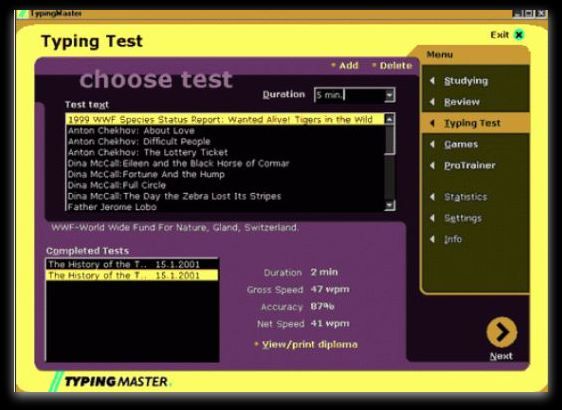Select Anton Chekhov: About Love
562x410 pixels.
tap(225, 130)
